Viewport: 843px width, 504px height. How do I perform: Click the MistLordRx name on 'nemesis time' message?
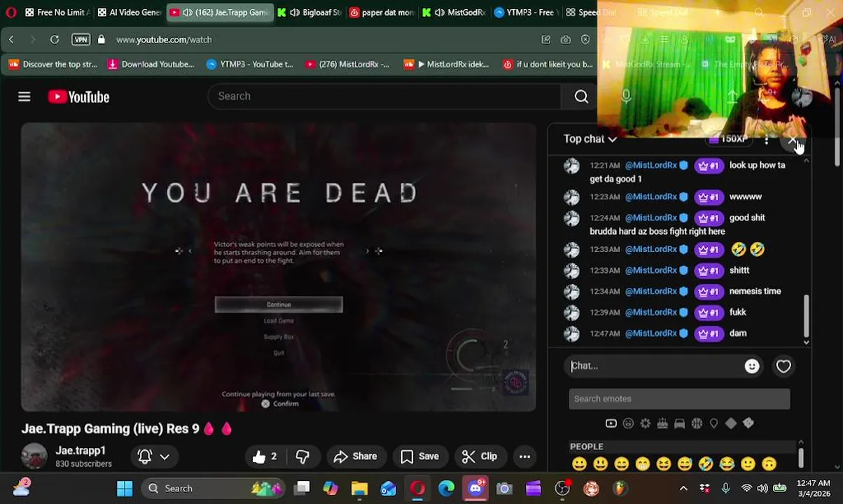coord(651,291)
